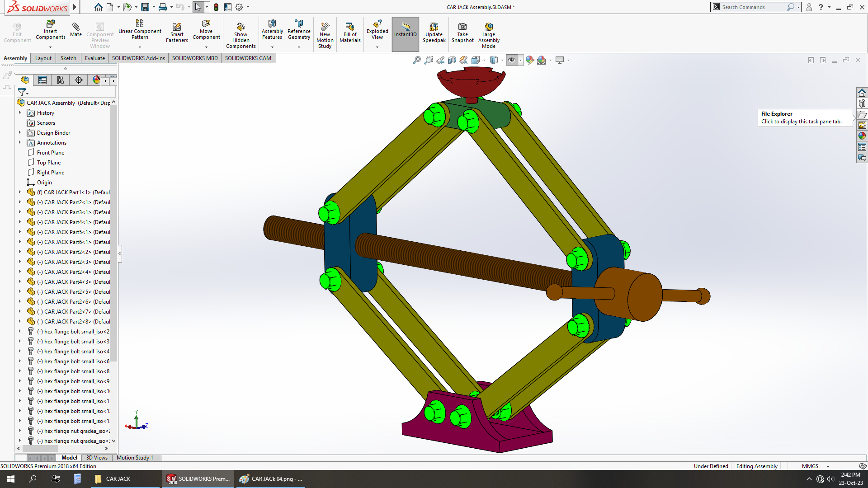Open Assembly Features
868x488 pixels.
coord(272,30)
